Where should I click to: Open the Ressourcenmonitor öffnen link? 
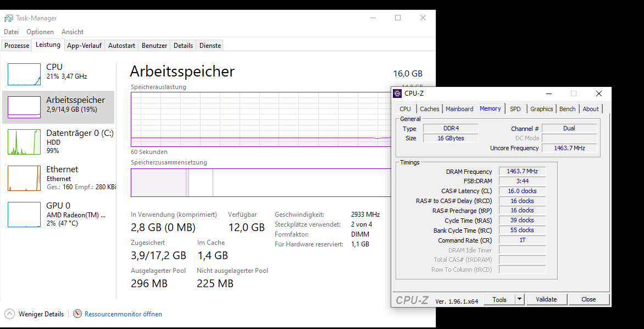point(123,314)
